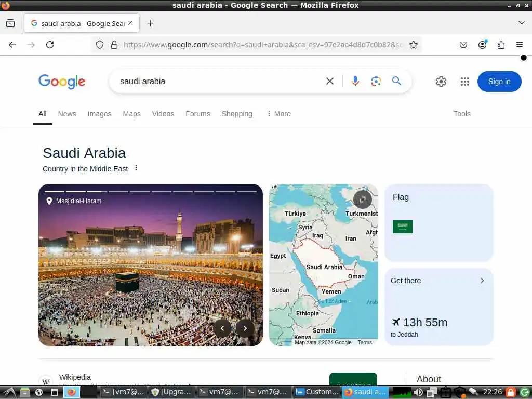Click the 22:26 taskbar clock

(x=493, y=392)
